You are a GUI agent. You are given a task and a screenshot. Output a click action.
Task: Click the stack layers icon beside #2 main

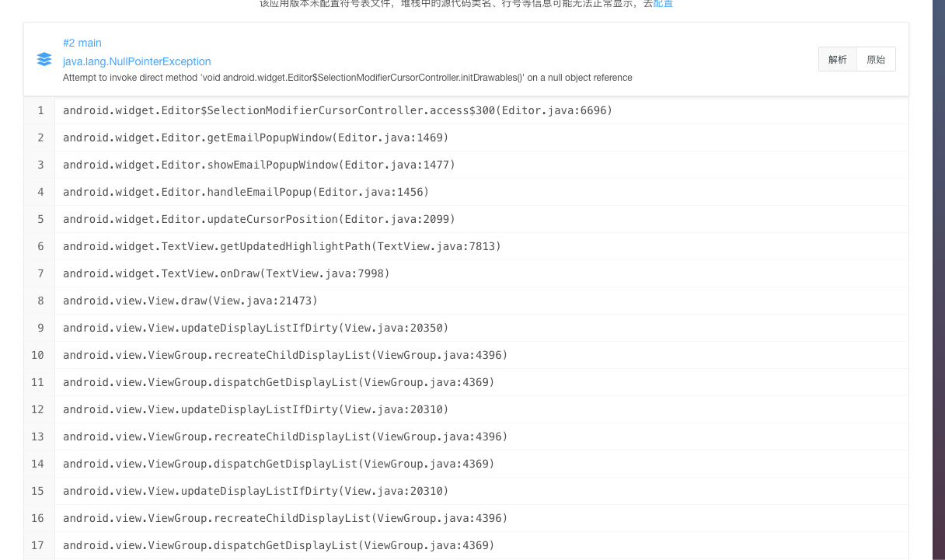pos(44,59)
